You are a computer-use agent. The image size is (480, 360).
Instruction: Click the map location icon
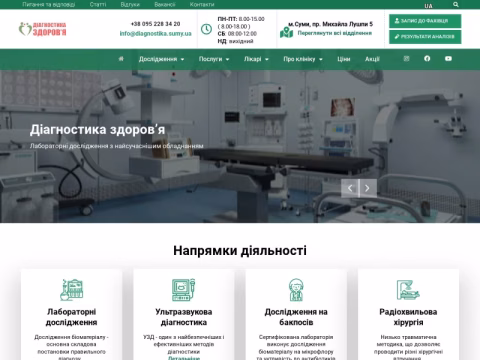tap(286, 32)
